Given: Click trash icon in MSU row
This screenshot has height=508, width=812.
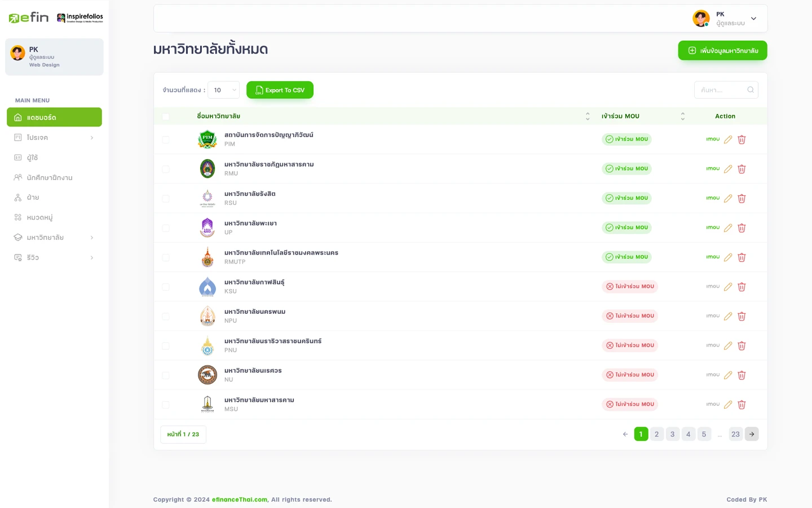Looking at the screenshot, I should [742, 405].
